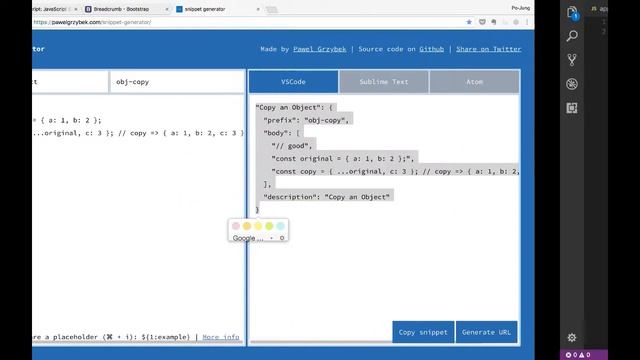The image size is (640, 360).
Task: Click the "const original" line in output
Action: click(343, 158)
